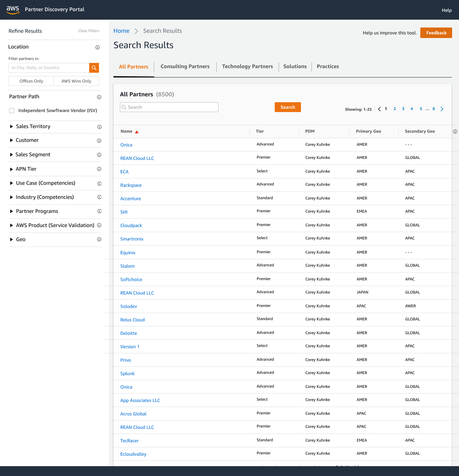The image size is (459, 476).
Task: Click the AWS logo in header
Action: coord(13,10)
